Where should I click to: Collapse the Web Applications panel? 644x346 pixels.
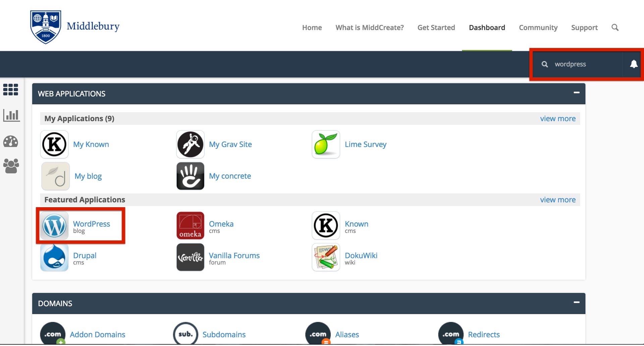[576, 93]
